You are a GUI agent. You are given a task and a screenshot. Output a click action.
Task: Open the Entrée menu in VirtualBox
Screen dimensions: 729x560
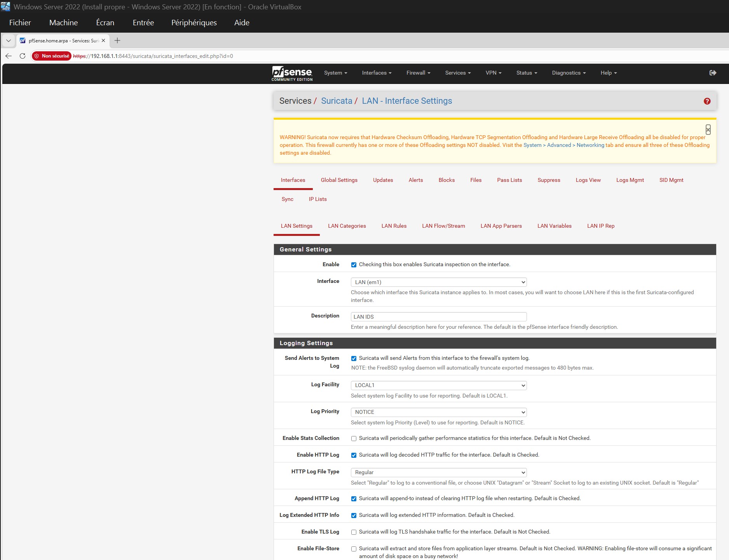point(143,23)
